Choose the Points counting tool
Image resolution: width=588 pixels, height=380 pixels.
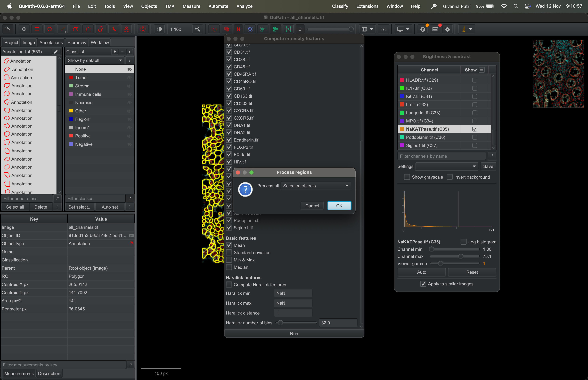pyautogui.click(x=126, y=29)
